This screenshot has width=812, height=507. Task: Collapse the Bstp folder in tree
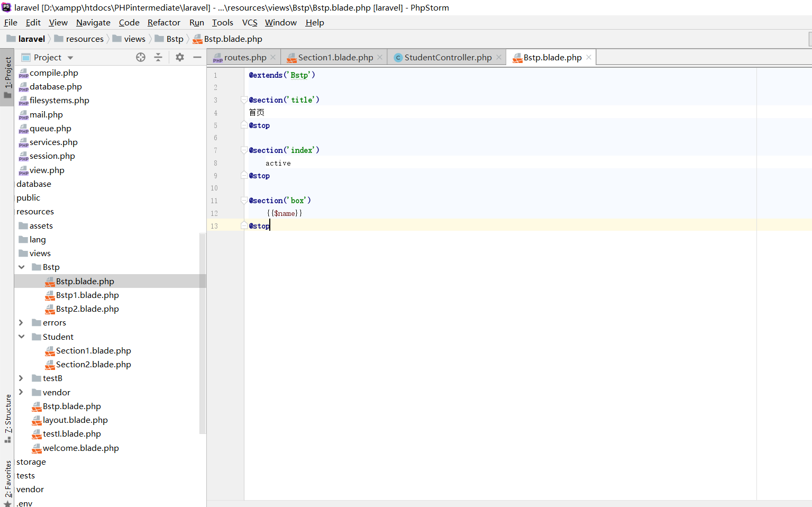22,267
